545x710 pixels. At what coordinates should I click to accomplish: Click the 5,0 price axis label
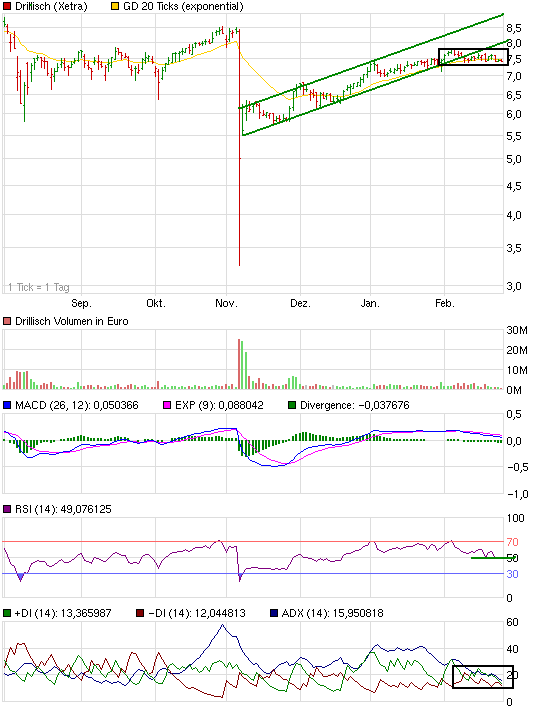tap(514, 159)
